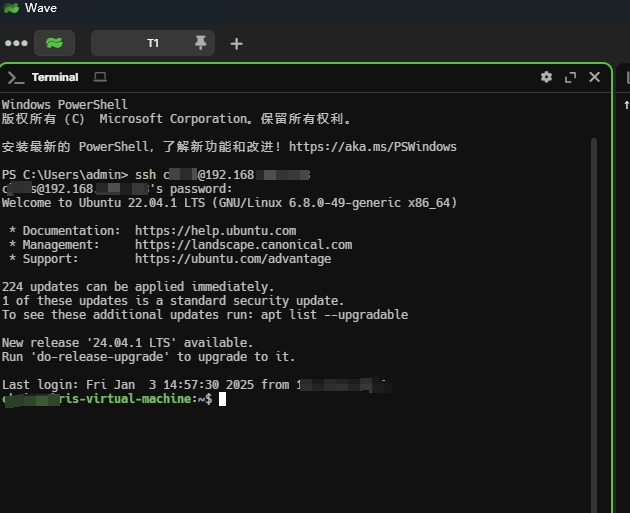Open the three-dot menu beside the workspace switcher
The width and height of the screenshot is (630, 513).
coord(16,43)
